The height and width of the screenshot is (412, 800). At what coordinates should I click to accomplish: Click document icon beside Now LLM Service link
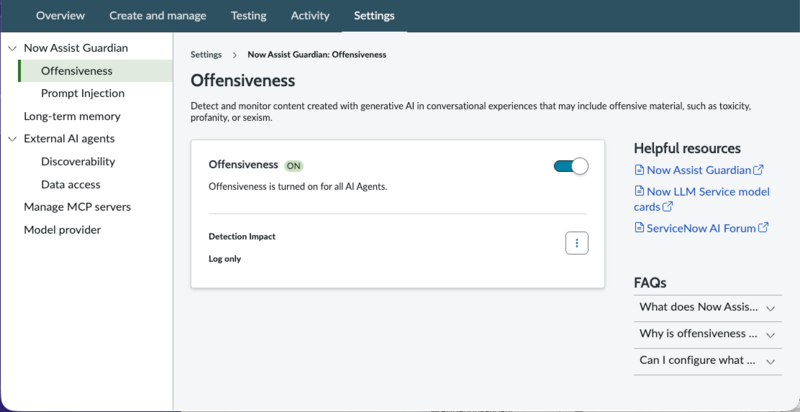[639, 191]
